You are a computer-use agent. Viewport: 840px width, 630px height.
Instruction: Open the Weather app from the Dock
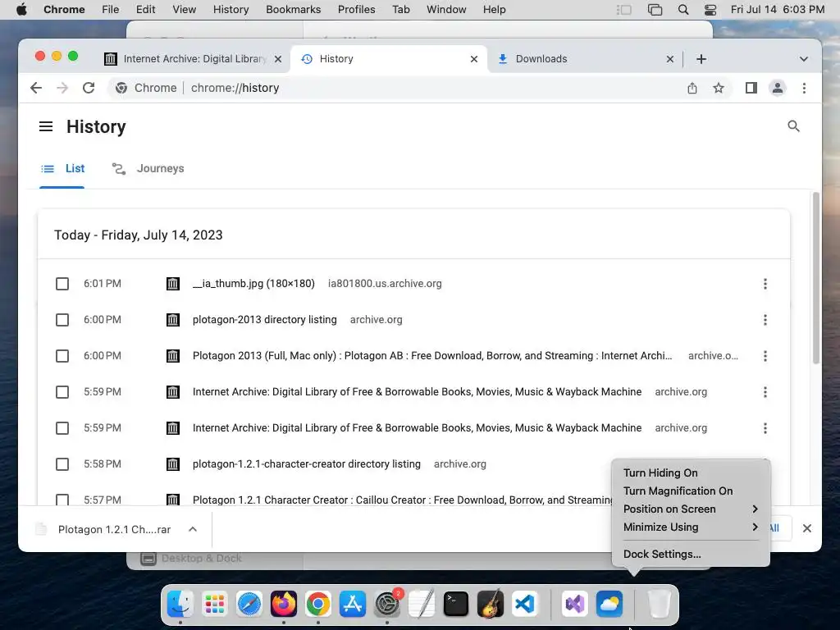pos(609,605)
